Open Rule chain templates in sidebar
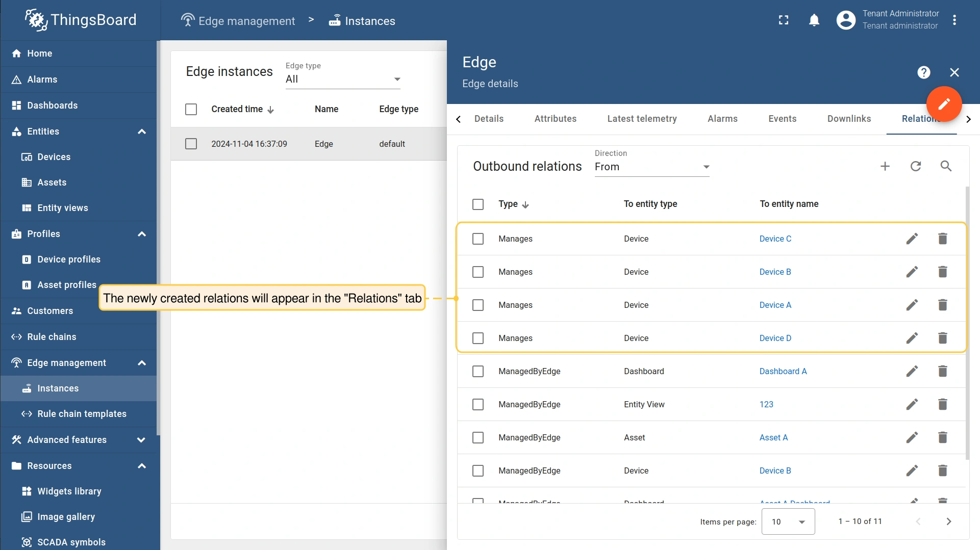Image resolution: width=980 pixels, height=550 pixels. coord(82,414)
